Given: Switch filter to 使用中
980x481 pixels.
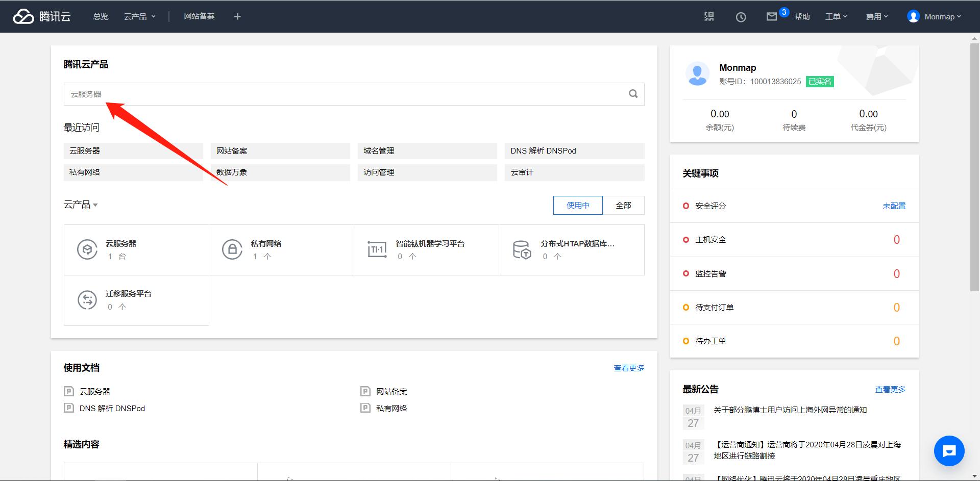Looking at the screenshot, I should point(577,205).
